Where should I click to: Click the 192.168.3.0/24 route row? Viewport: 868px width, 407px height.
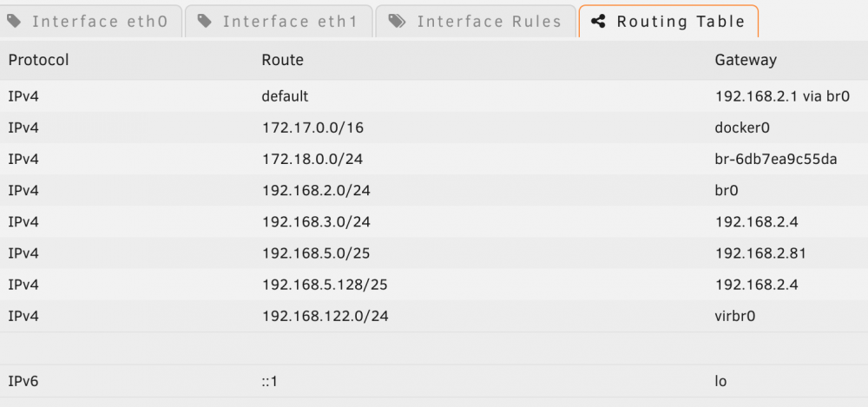click(x=434, y=222)
